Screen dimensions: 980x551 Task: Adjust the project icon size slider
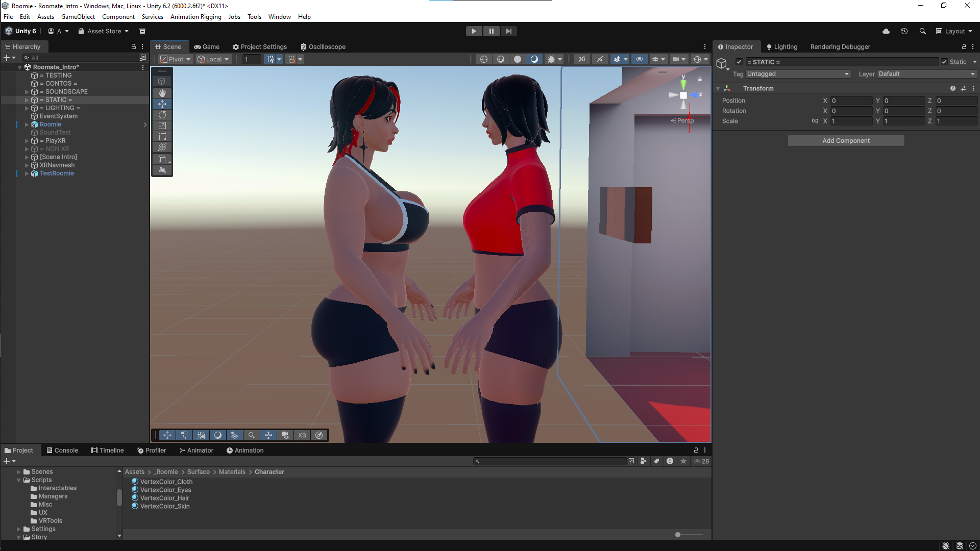(x=678, y=535)
